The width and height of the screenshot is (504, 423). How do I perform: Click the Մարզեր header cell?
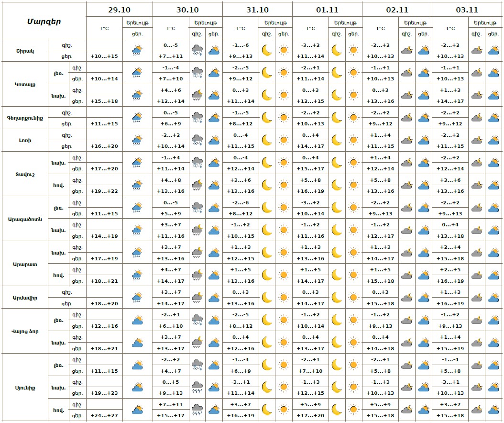pos(44,22)
